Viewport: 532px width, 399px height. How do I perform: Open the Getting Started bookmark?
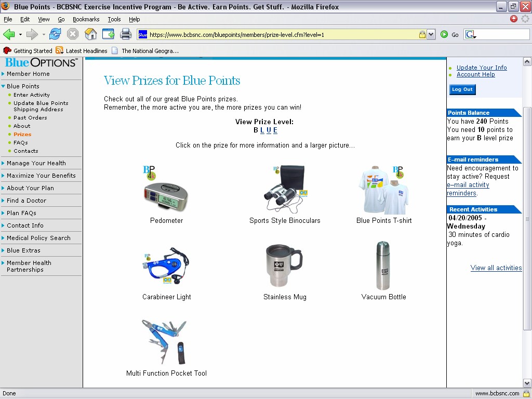click(x=28, y=51)
